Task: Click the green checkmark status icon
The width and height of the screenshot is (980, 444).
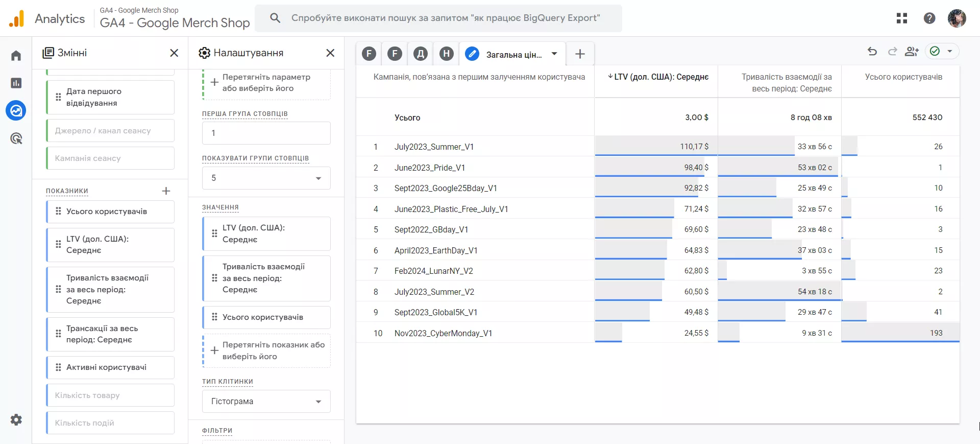Action: pyautogui.click(x=935, y=51)
